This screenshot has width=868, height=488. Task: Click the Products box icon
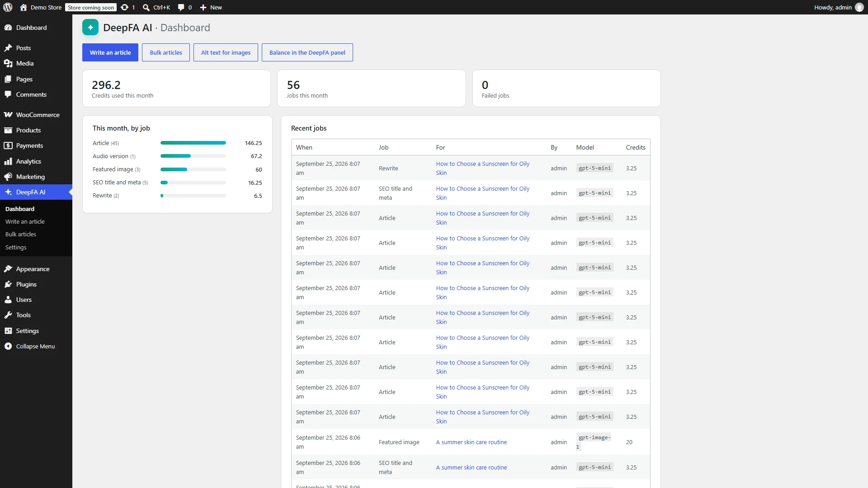(x=8, y=130)
